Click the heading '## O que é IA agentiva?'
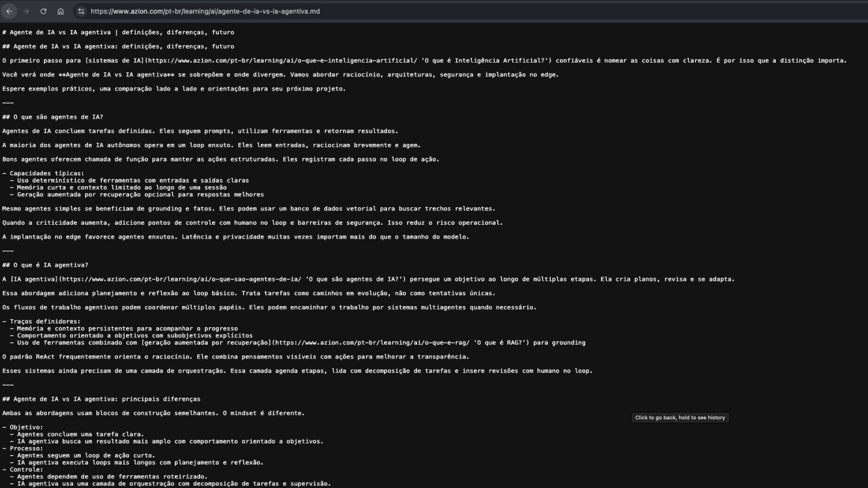 coord(45,265)
